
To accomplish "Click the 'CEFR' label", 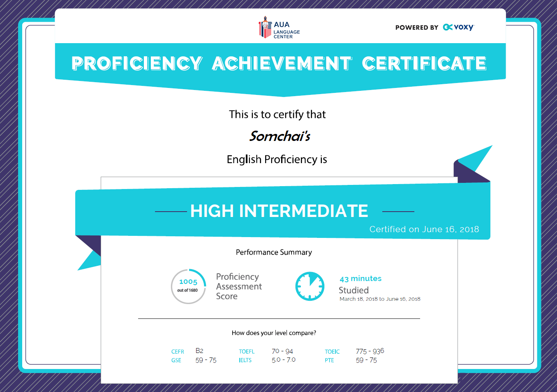I will coord(178,352).
